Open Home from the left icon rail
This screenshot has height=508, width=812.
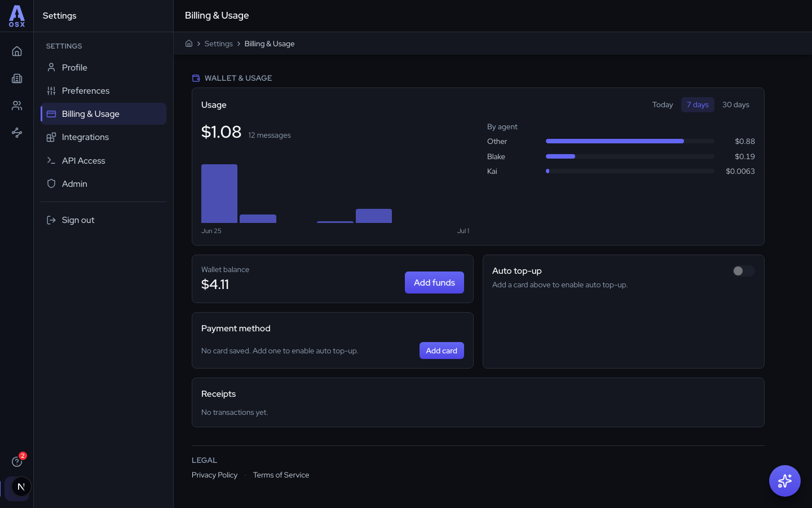point(17,51)
